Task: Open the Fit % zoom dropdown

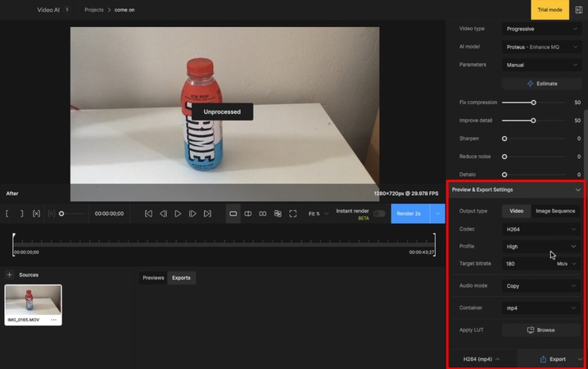Action: 319,213
